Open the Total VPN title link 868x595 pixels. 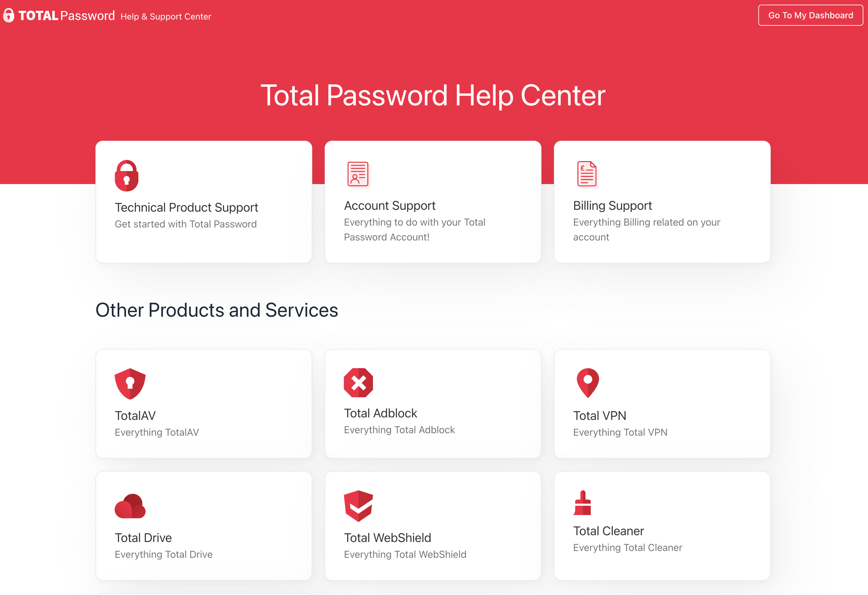[599, 416]
